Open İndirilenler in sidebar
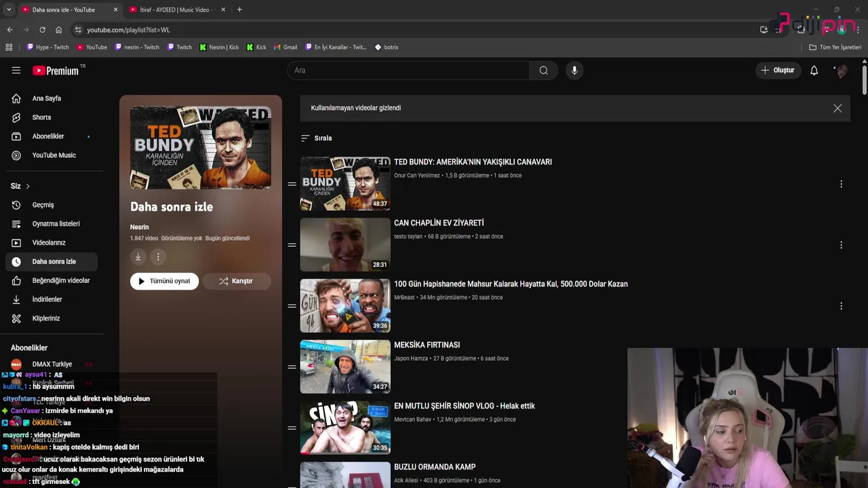The height and width of the screenshot is (488, 868). (x=51, y=300)
